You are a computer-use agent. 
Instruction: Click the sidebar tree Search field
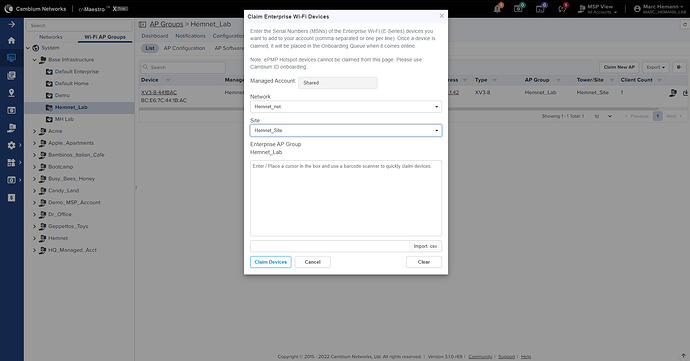(x=79, y=25)
